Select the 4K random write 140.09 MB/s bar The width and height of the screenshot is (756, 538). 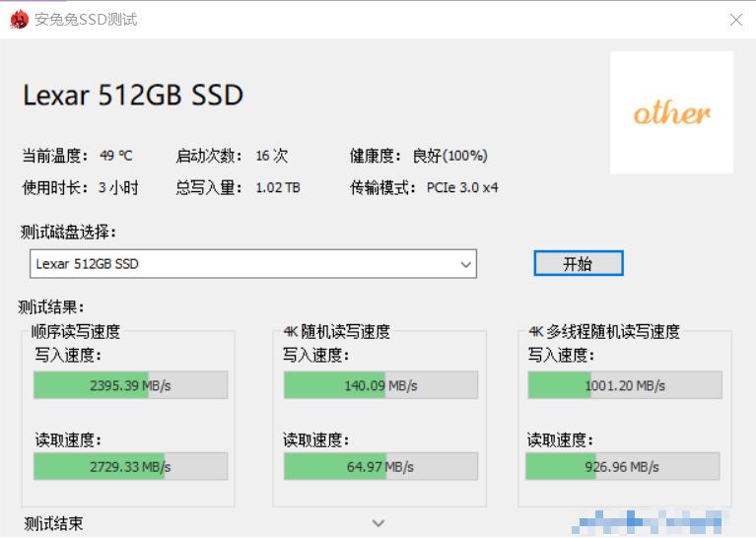point(380,385)
